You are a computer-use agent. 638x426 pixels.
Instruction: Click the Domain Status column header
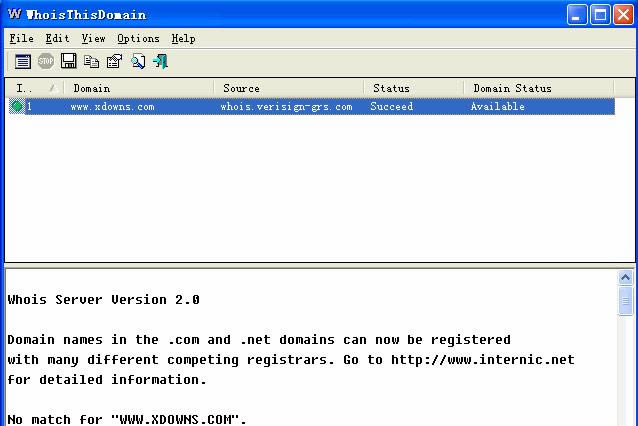[538, 88]
